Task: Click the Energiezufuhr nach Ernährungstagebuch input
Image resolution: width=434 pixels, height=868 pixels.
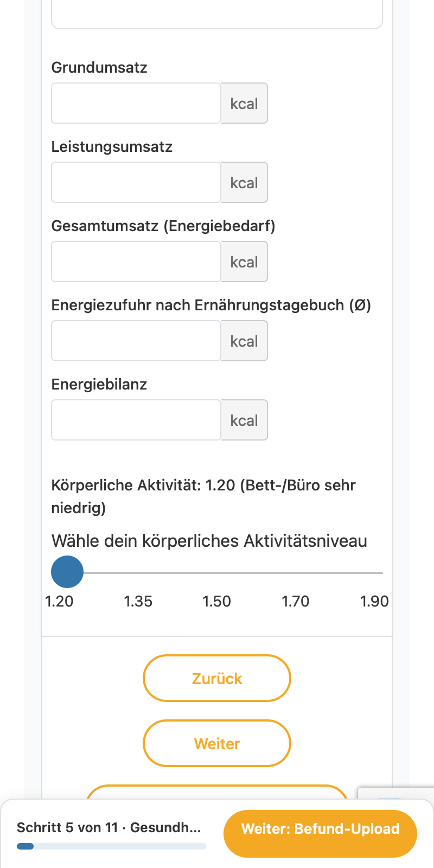Action: [136, 341]
